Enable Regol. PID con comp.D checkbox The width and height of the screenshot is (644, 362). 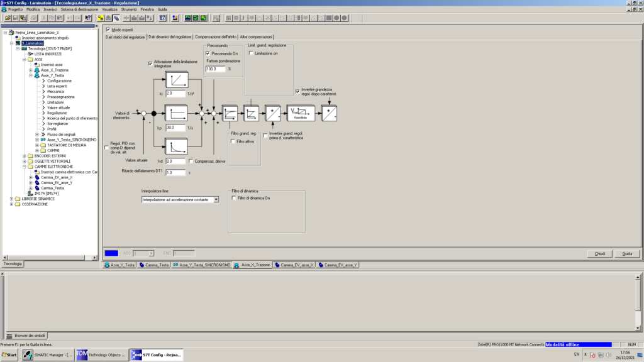106,147
